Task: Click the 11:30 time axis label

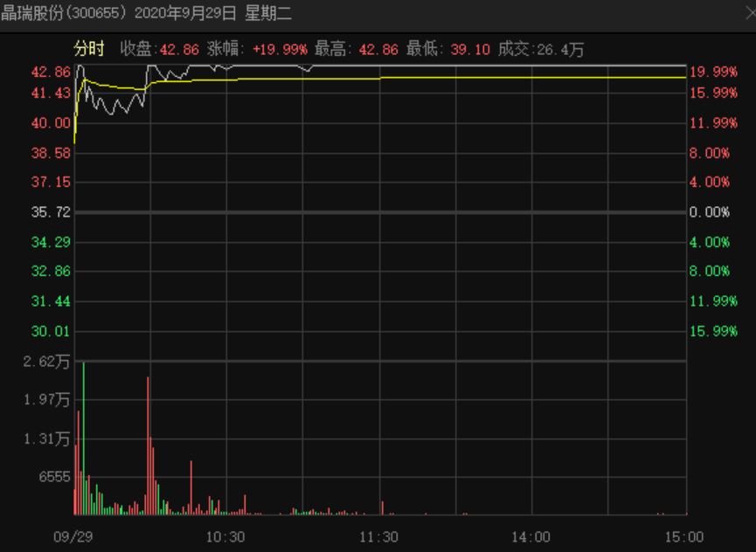Action: click(x=378, y=537)
